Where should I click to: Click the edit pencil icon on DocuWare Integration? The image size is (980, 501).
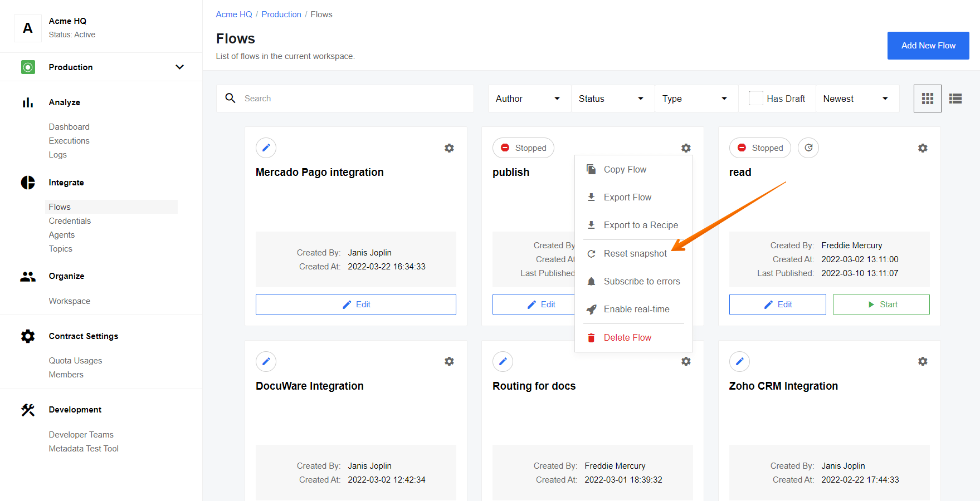tap(266, 361)
